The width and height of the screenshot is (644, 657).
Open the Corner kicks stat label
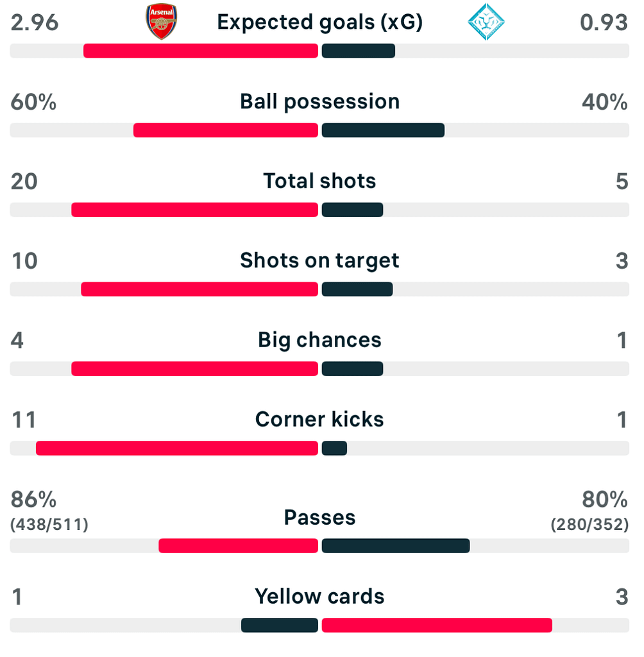(x=319, y=420)
